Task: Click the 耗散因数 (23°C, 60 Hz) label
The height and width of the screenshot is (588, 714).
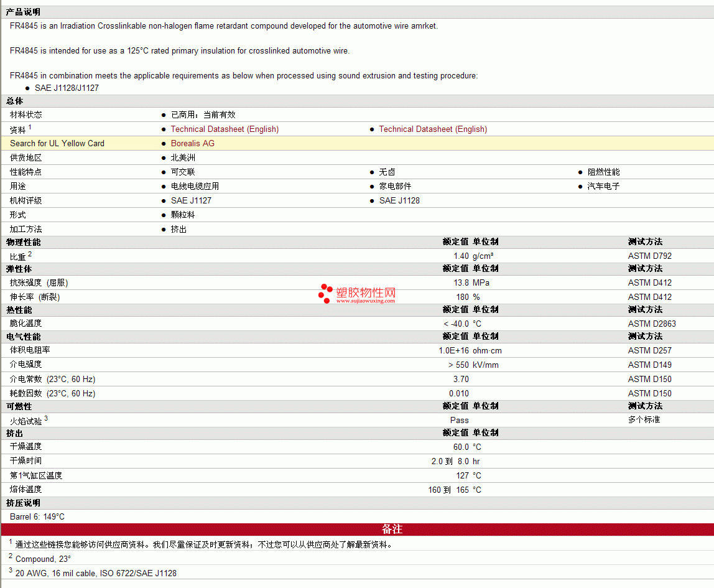Action: [x=53, y=393]
